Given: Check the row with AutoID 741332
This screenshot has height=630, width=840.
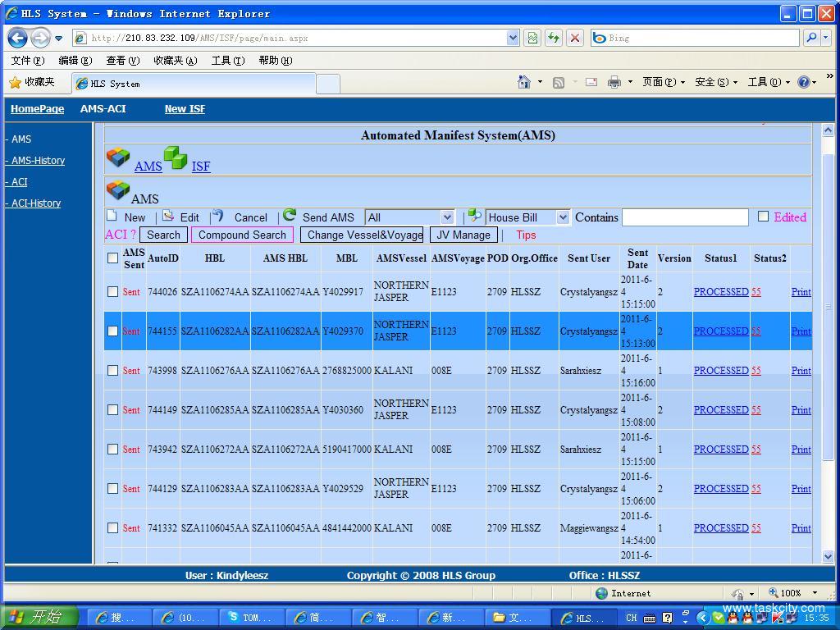Looking at the screenshot, I should [x=112, y=528].
